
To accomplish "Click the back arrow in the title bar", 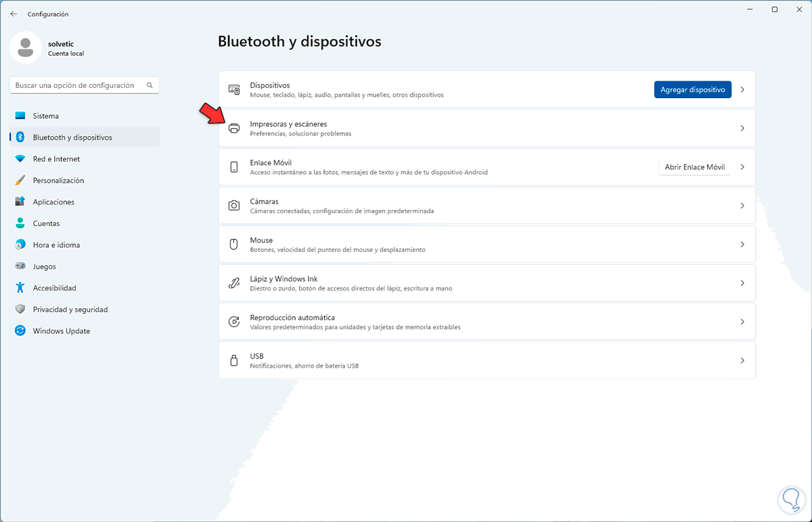I will (x=14, y=14).
